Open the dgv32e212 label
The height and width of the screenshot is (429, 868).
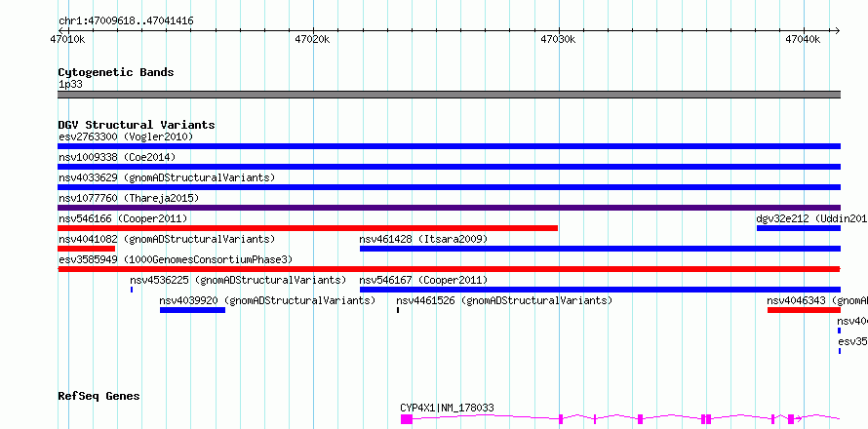(x=811, y=218)
